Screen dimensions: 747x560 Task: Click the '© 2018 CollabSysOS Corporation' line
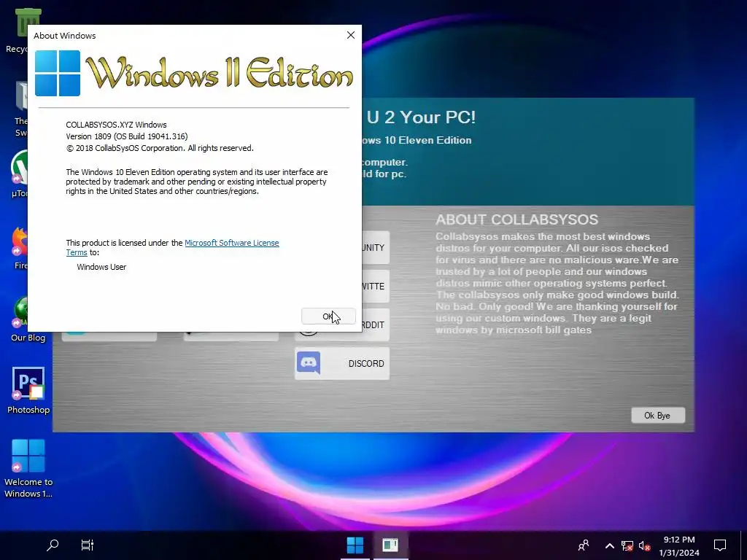coord(160,148)
